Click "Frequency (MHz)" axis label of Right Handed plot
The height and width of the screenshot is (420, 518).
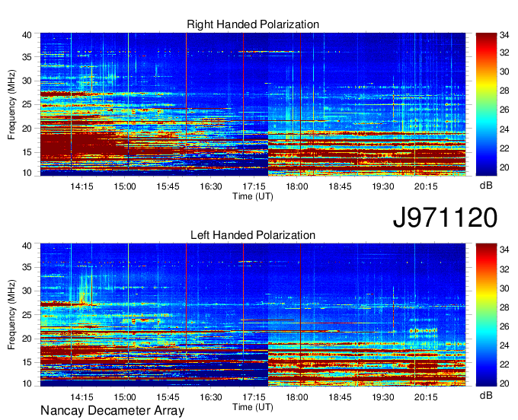pyautogui.click(x=11, y=104)
